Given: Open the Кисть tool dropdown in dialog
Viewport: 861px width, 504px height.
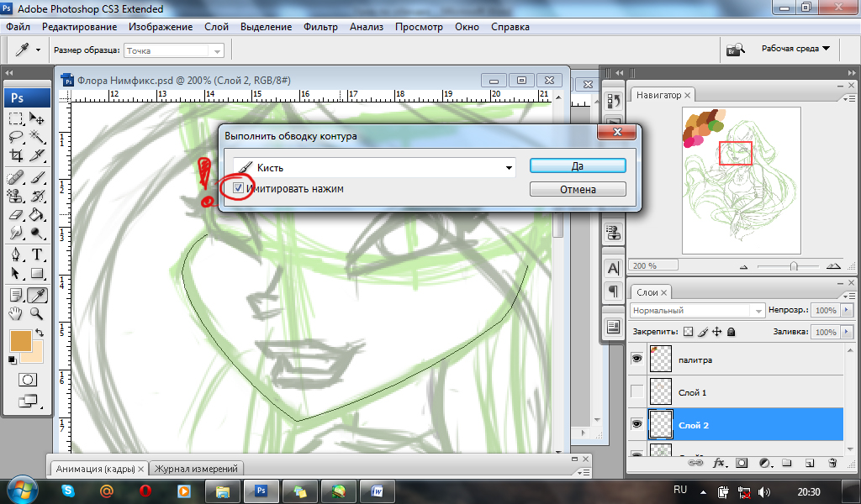Looking at the screenshot, I should (x=509, y=168).
